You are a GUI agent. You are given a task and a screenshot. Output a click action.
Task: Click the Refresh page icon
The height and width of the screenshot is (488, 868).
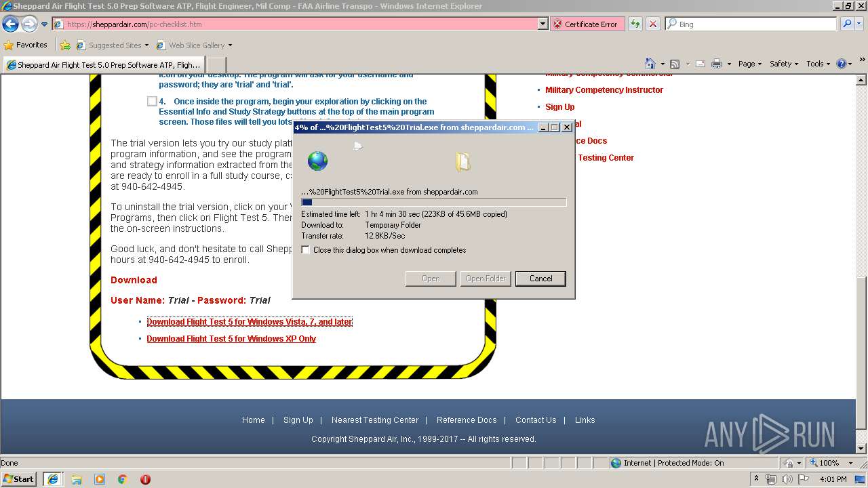[635, 24]
